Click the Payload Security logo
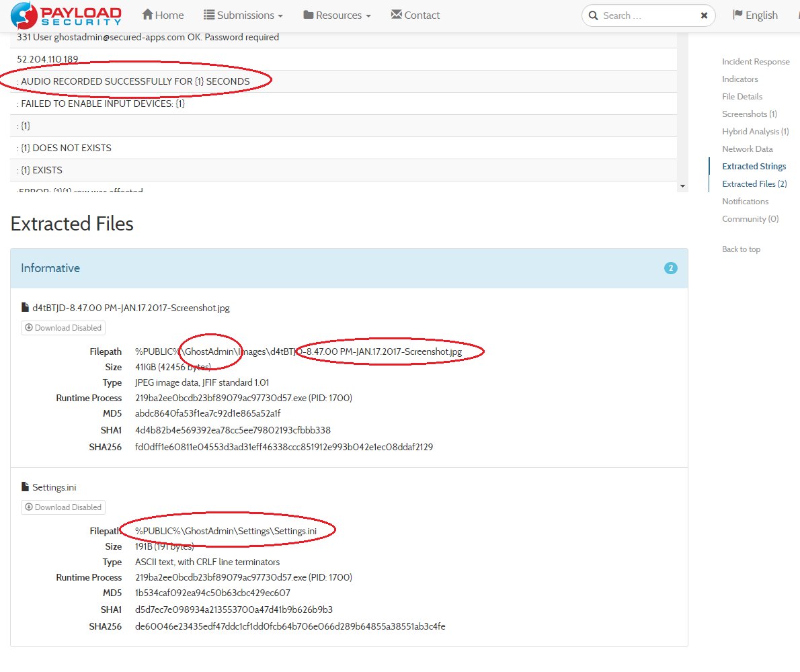This screenshot has height=672, width=800. [x=67, y=15]
